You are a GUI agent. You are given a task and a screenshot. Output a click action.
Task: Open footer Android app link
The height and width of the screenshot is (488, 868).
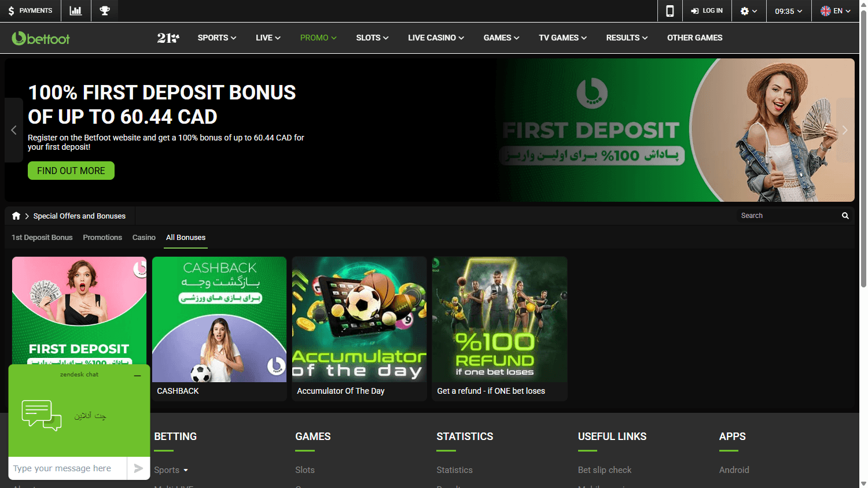[734, 470]
